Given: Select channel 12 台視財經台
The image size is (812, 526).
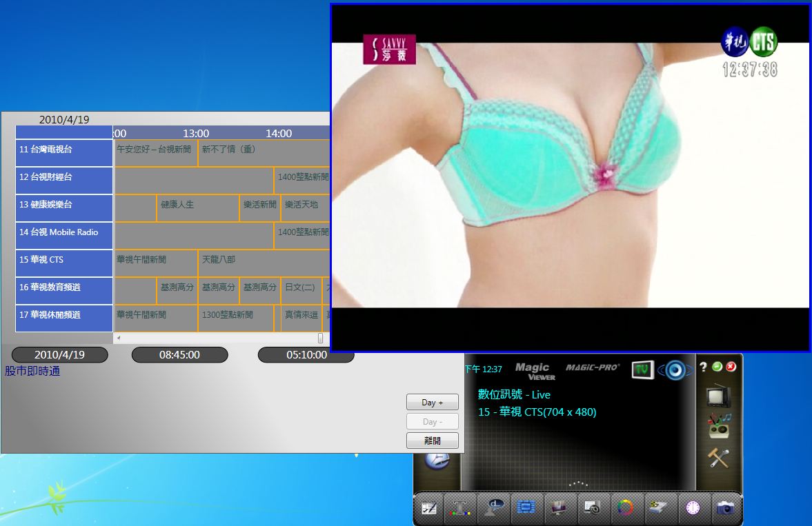Looking at the screenshot, I should [x=64, y=180].
